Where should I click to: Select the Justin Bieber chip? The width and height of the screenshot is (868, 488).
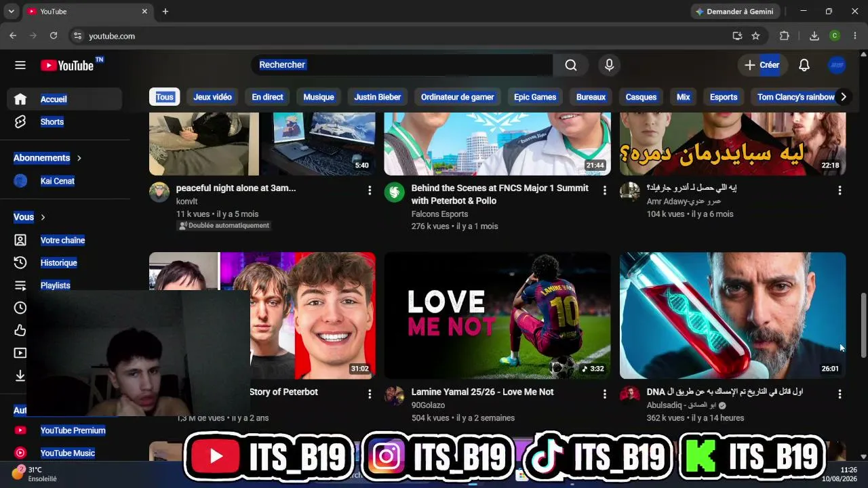click(378, 97)
